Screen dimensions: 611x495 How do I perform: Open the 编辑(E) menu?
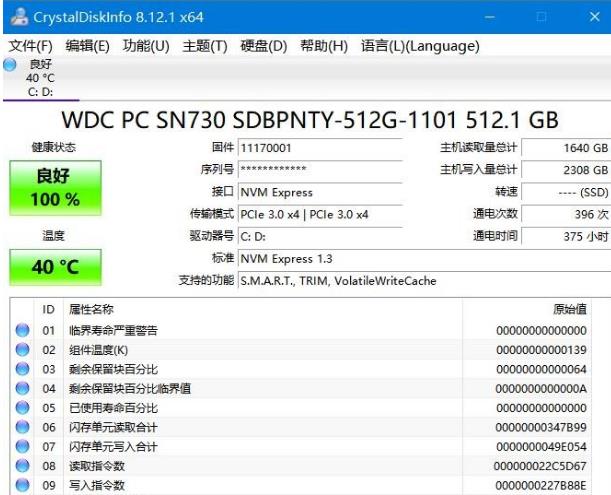(87, 46)
